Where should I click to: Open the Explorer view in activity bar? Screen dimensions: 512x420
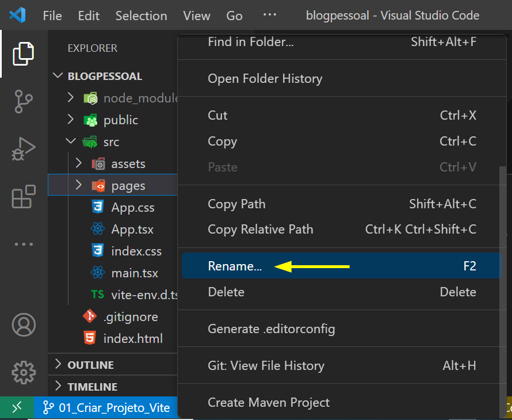pyautogui.click(x=24, y=54)
